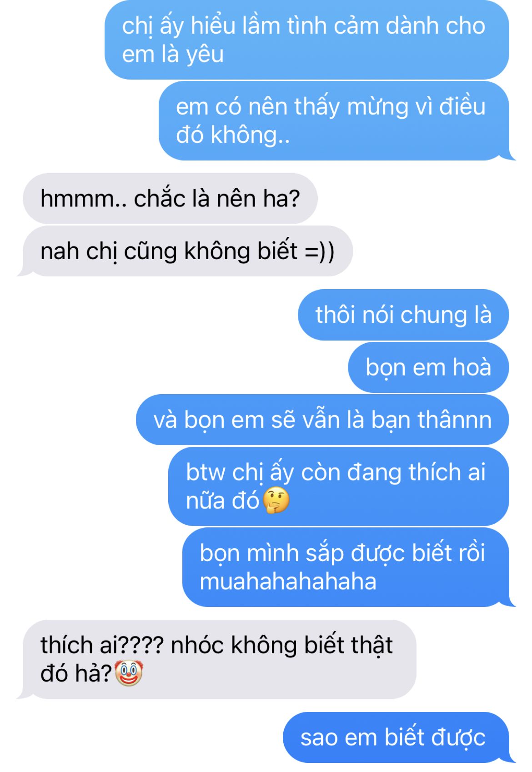532x772 pixels.
Task: Select the message 'hmmm.. chắc là nên ha?'
Action: [x=170, y=199]
